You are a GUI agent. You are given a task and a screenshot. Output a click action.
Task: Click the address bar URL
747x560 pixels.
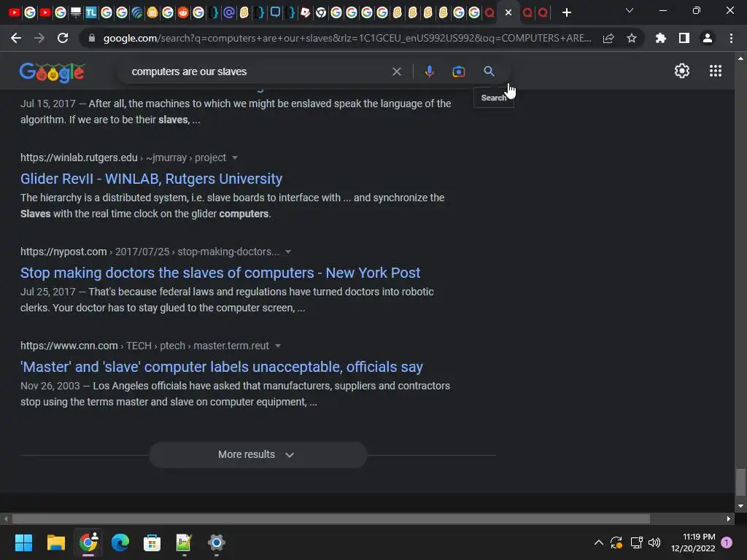347,38
